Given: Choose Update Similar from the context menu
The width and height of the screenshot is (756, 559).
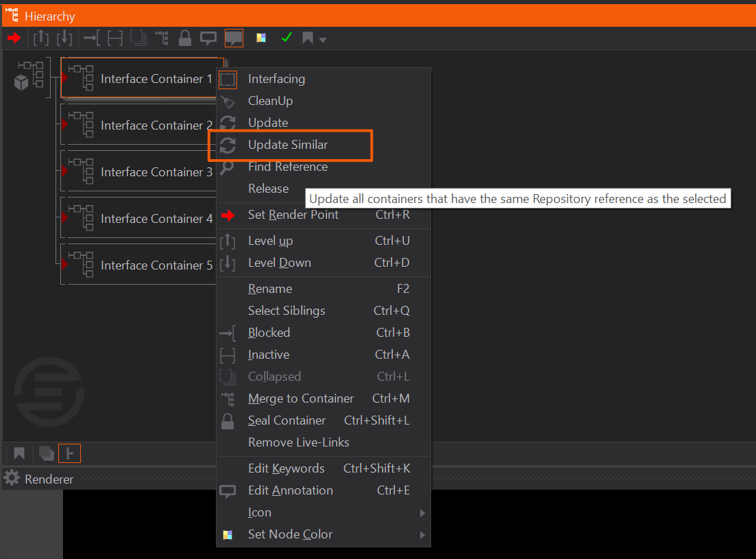Looking at the screenshot, I should [323, 145].
